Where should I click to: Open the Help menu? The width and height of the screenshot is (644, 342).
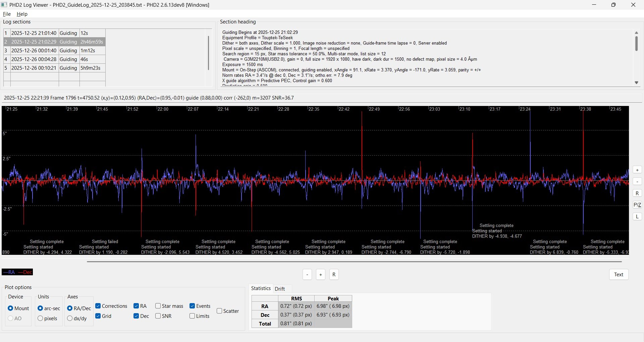(x=22, y=14)
